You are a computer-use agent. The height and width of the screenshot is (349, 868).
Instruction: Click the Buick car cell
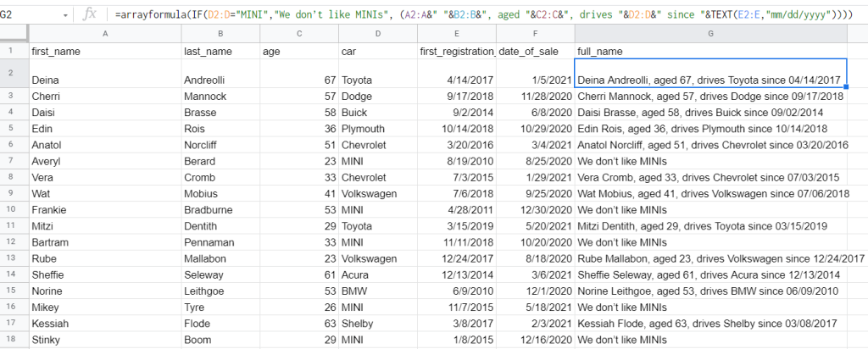tap(378, 113)
